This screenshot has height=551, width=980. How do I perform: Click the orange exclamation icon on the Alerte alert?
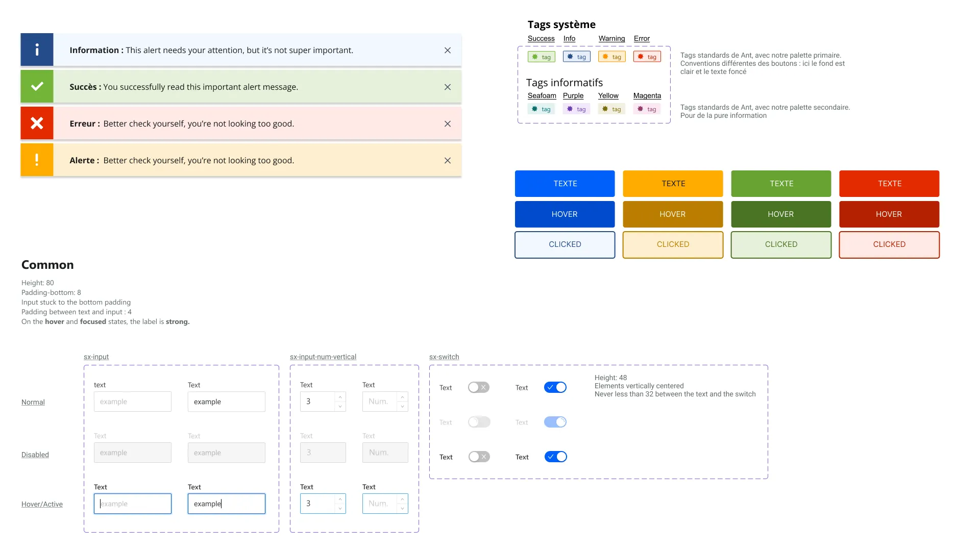[36, 160]
